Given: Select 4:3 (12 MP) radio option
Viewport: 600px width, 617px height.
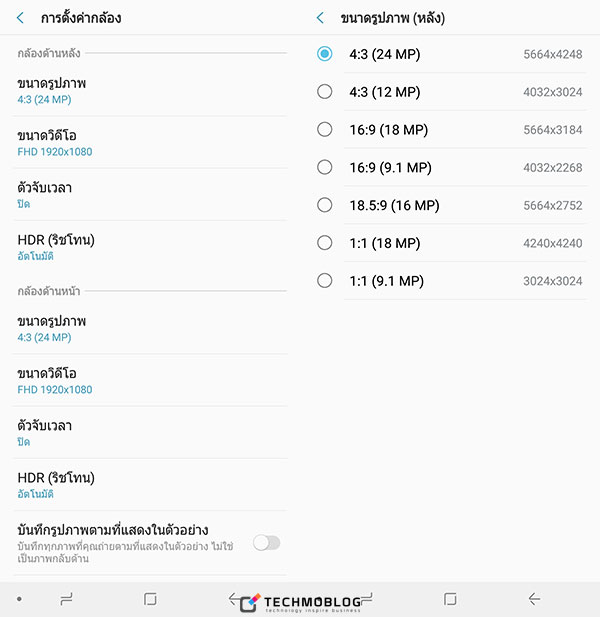Looking at the screenshot, I should coord(451,92).
